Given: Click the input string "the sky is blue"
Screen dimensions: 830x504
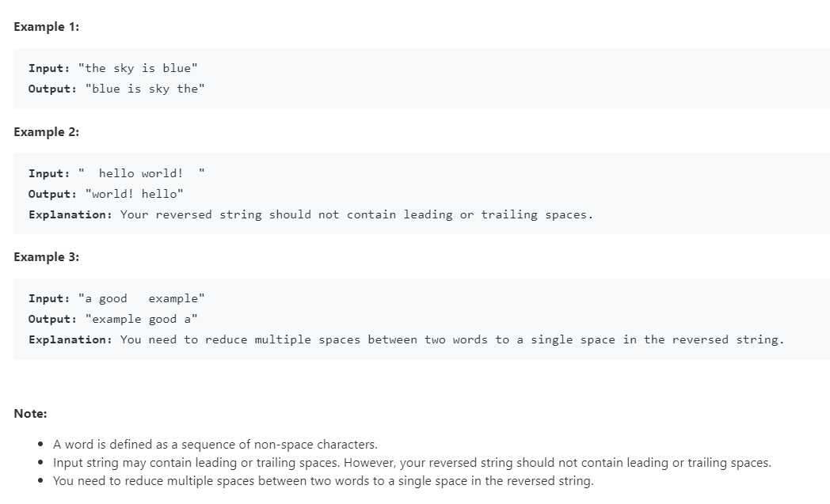Looking at the screenshot, I should pyautogui.click(x=138, y=68).
